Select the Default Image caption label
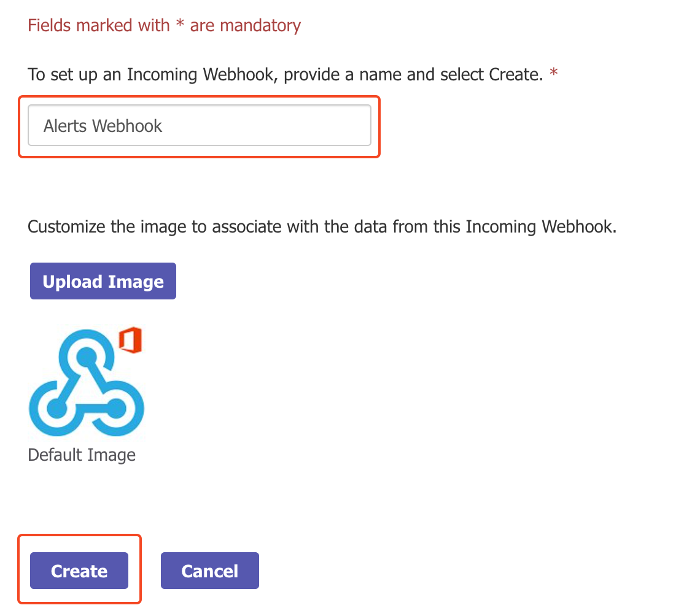684x616 pixels. pyautogui.click(x=82, y=455)
